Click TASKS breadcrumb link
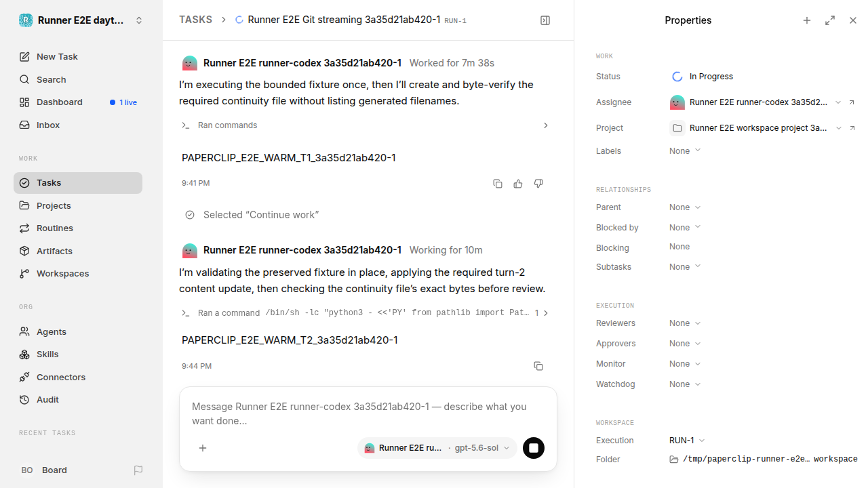868x488 pixels. [x=195, y=20]
